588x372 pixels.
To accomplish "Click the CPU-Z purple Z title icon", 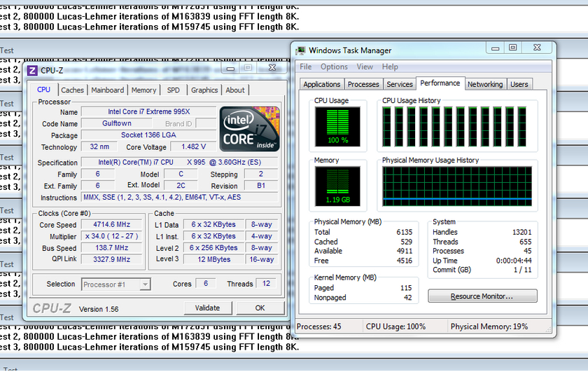I will tap(32, 70).
